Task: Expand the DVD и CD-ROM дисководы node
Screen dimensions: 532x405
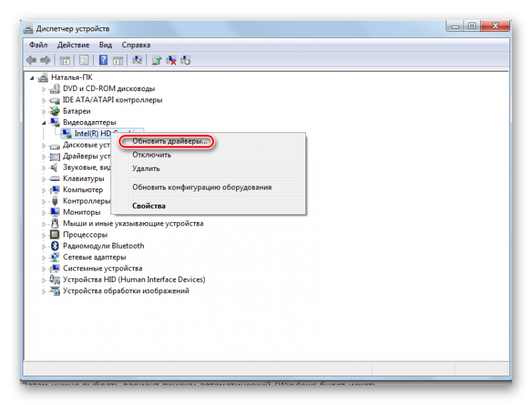Action: point(45,88)
